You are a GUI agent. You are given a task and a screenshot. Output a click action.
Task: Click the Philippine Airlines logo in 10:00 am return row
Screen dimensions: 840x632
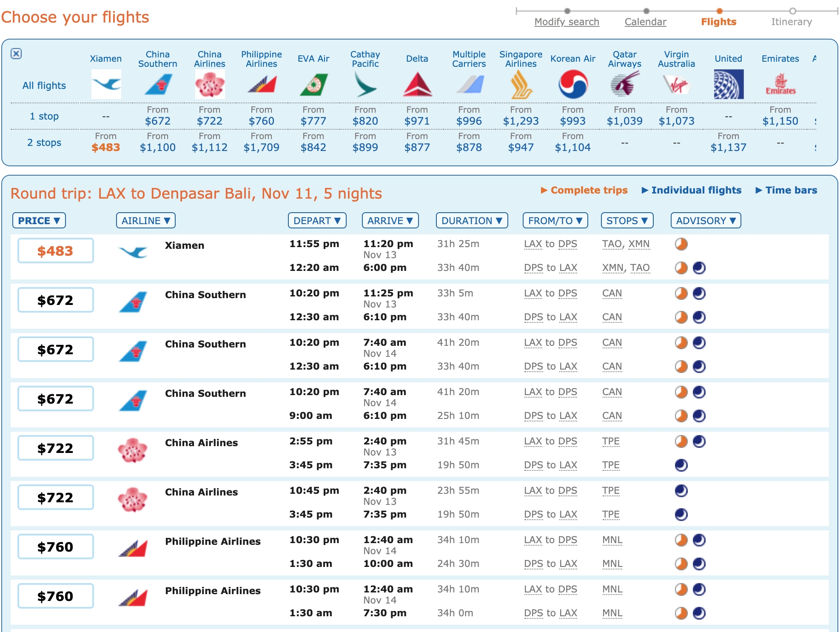pos(133,549)
